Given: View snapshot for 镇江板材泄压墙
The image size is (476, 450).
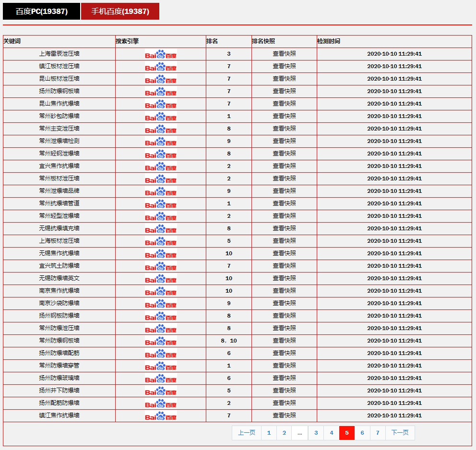Looking at the screenshot, I should (x=284, y=66).
